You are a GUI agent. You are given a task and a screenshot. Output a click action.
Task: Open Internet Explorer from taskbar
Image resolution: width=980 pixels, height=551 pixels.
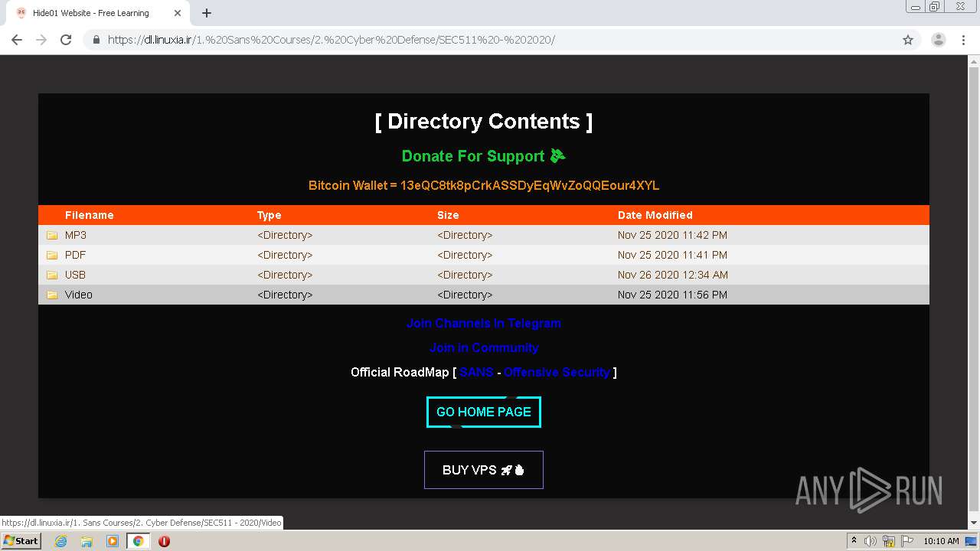60,541
